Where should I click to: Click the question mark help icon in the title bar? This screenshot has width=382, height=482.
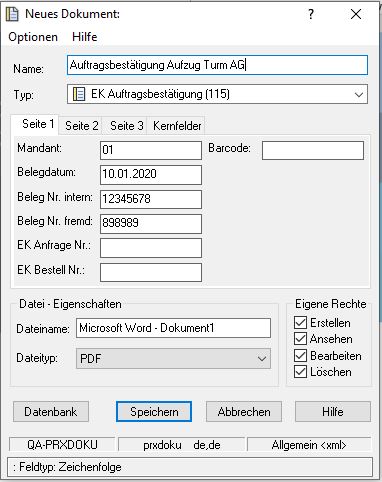pos(310,14)
